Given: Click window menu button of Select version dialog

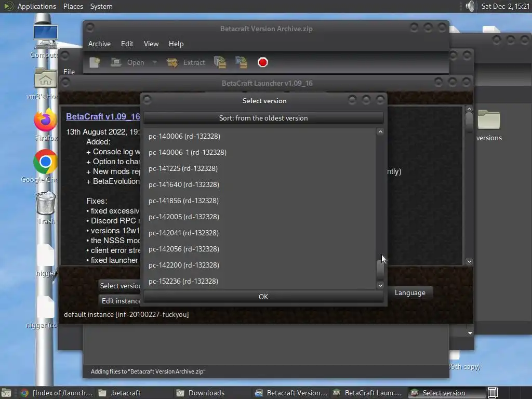Looking at the screenshot, I should coord(147,100).
